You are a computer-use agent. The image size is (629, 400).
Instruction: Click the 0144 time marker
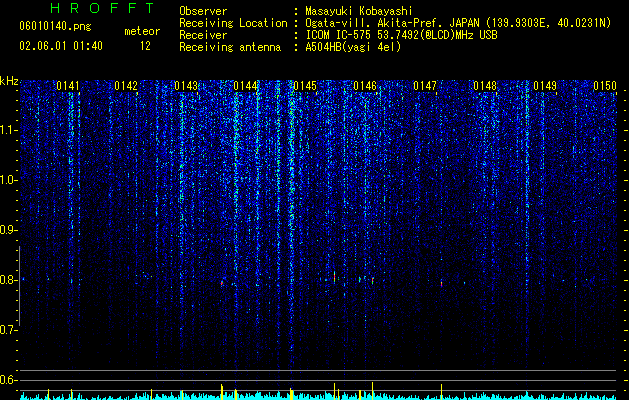coord(245,86)
